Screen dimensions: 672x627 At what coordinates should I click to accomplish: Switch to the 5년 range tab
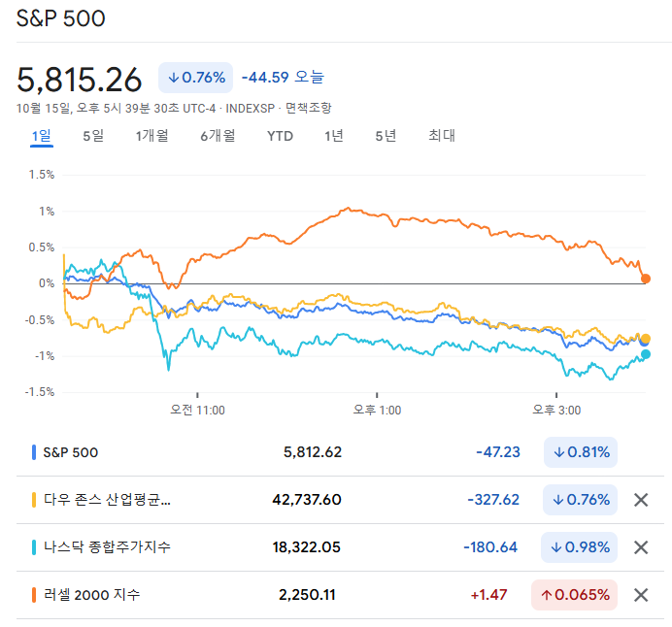coord(386,136)
